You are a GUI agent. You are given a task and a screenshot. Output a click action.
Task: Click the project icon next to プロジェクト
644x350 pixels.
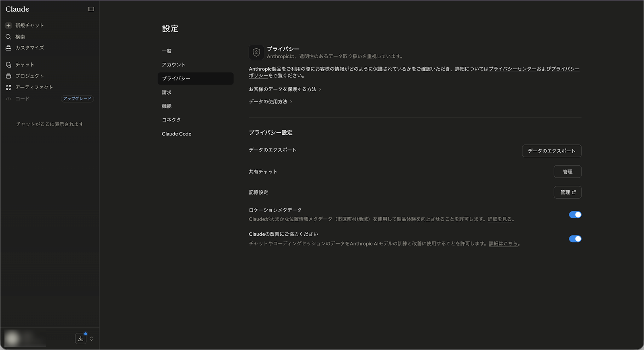[8, 76]
